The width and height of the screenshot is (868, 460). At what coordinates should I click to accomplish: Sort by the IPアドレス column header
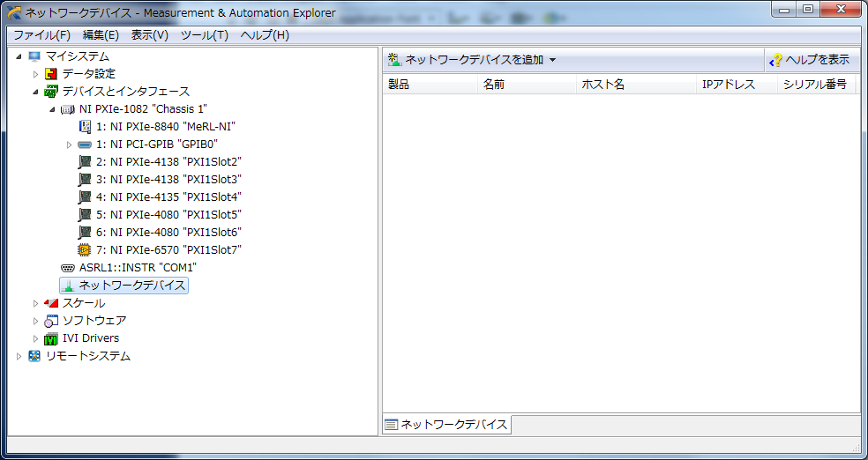click(x=737, y=84)
